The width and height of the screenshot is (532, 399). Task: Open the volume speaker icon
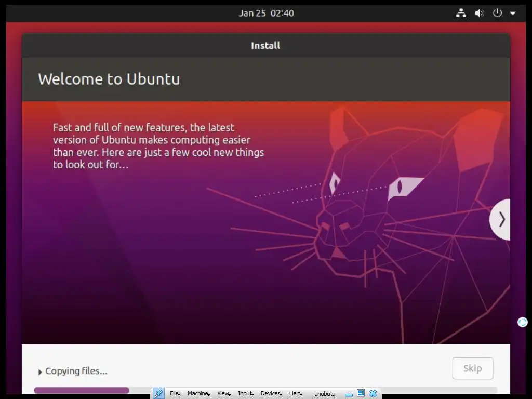coord(479,13)
